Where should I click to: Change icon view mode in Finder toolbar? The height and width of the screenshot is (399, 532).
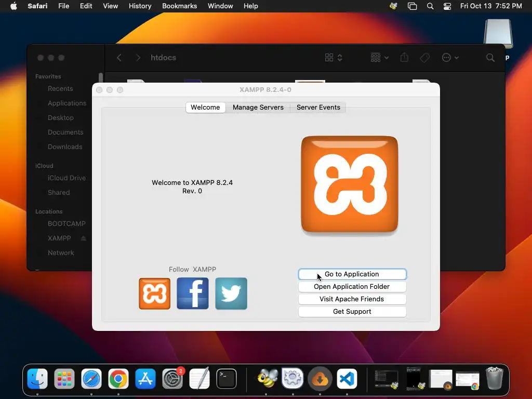(x=334, y=58)
